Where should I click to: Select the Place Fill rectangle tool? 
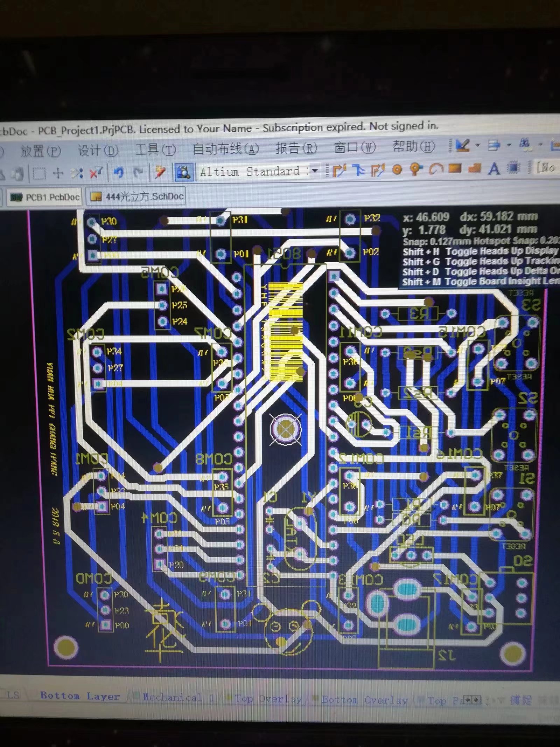pyautogui.click(x=455, y=169)
